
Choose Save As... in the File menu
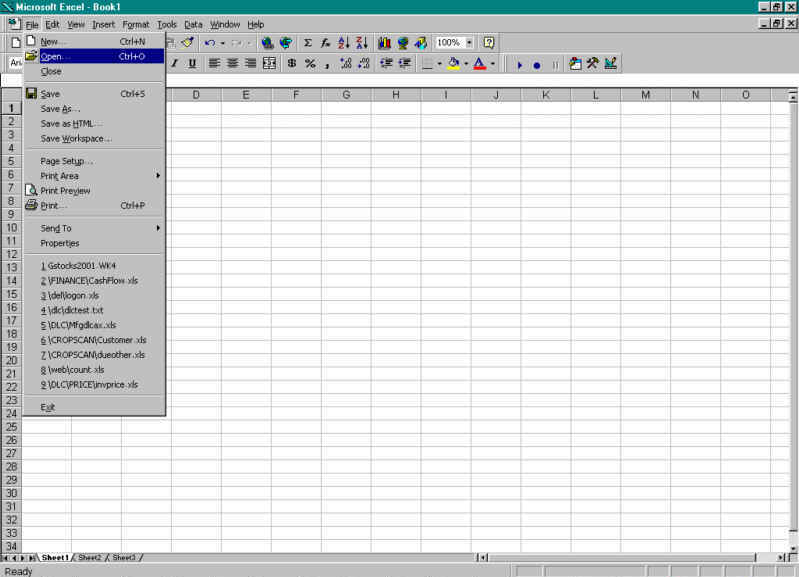click(94, 109)
